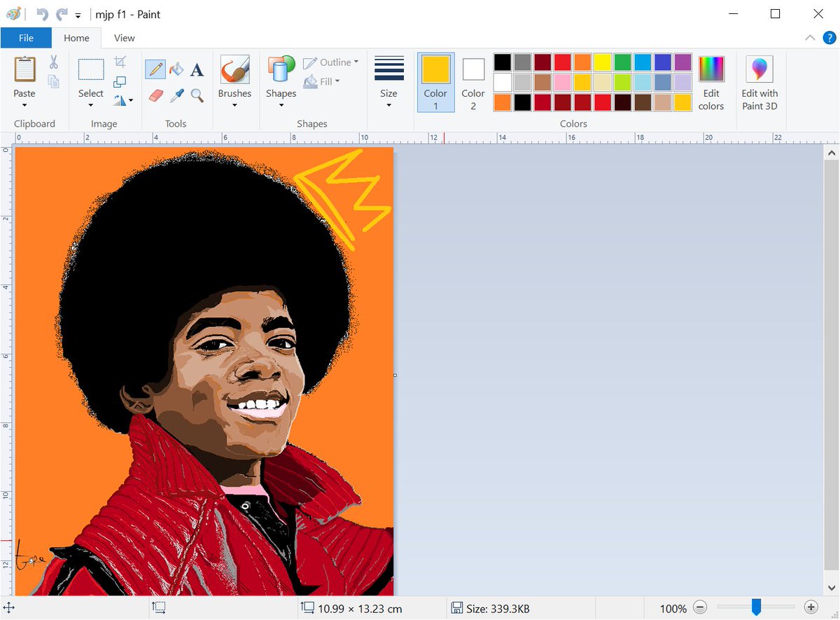The width and height of the screenshot is (840, 620).
Task: Click the 10.99 × 13.23 cm dimensions readout
Action: pyautogui.click(x=360, y=608)
